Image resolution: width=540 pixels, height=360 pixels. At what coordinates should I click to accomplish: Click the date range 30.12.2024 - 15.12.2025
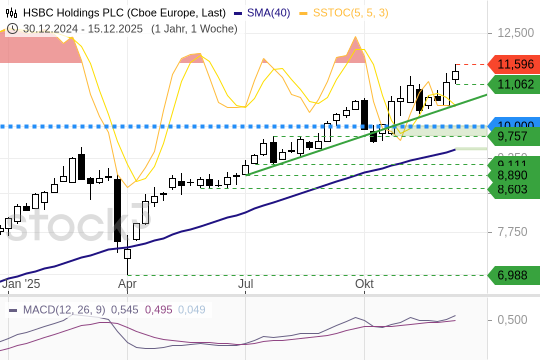(83, 29)
